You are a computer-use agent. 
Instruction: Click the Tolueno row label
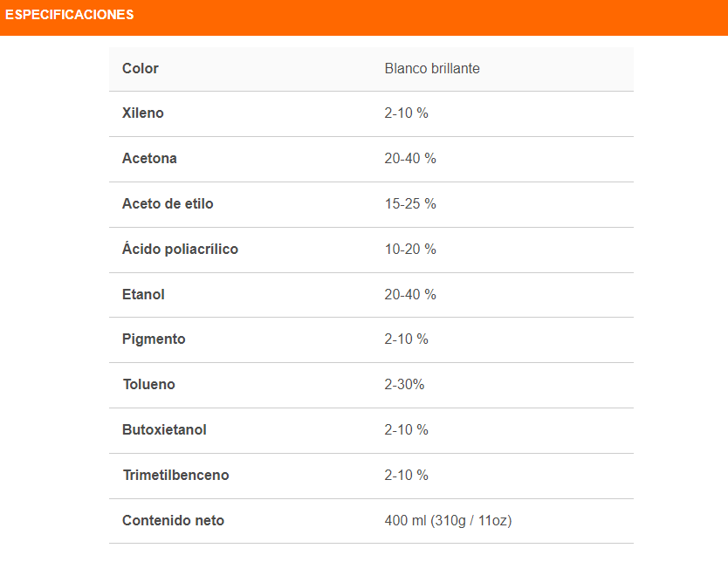(x=148, y=385)
